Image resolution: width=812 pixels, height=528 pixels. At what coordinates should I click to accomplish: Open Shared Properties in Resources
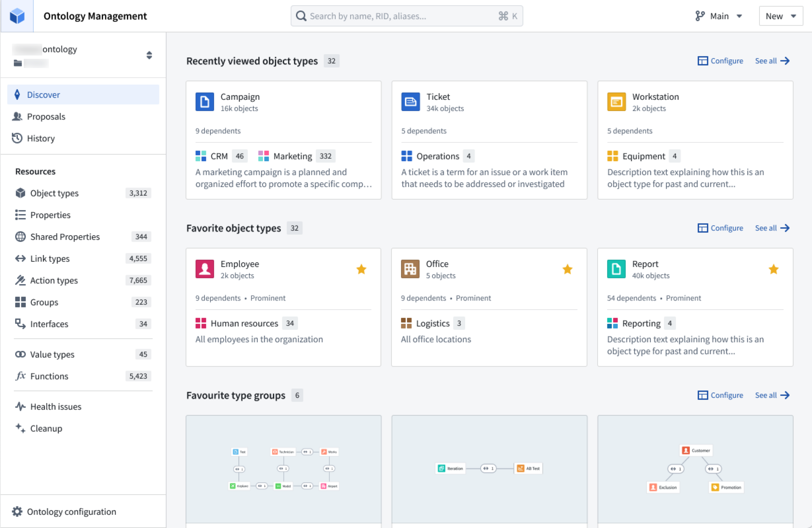click(x=83, y=237)
